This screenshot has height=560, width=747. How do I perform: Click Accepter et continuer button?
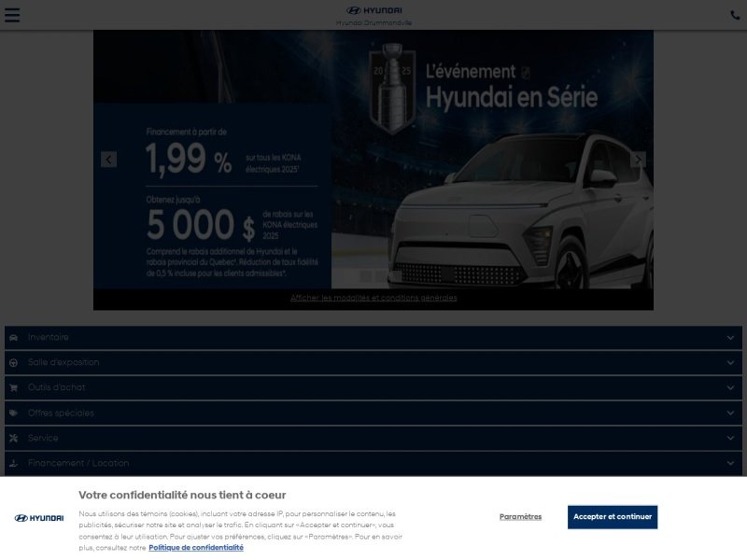pyautogui.click(x=613, y=517)
